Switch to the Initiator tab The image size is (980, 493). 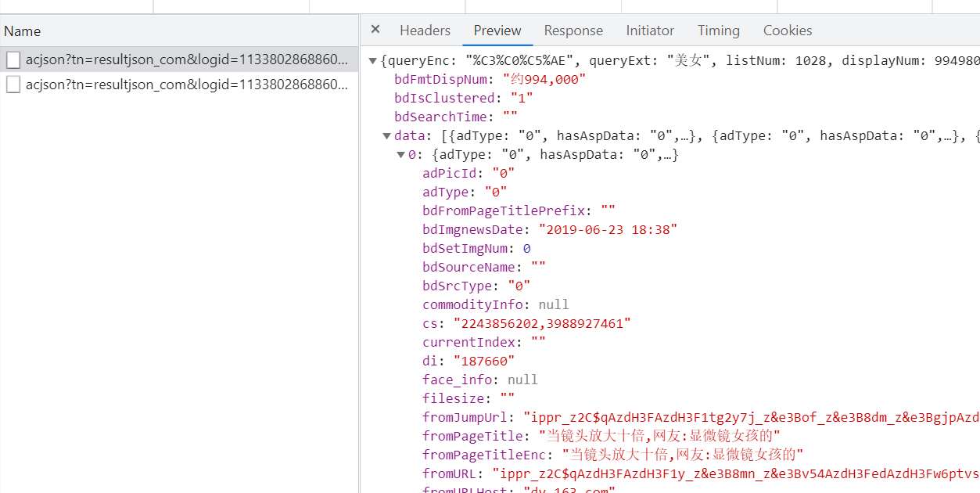point(649,31)
